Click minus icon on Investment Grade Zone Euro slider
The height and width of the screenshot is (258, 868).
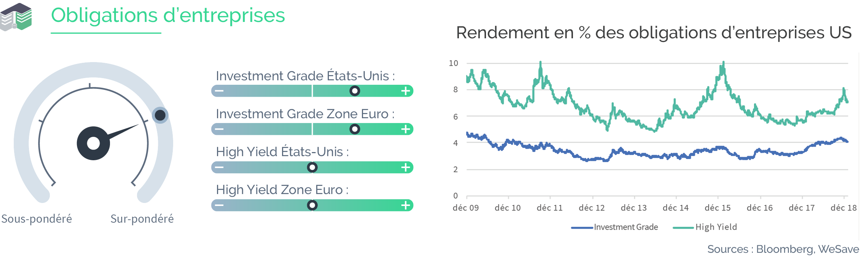219,129
